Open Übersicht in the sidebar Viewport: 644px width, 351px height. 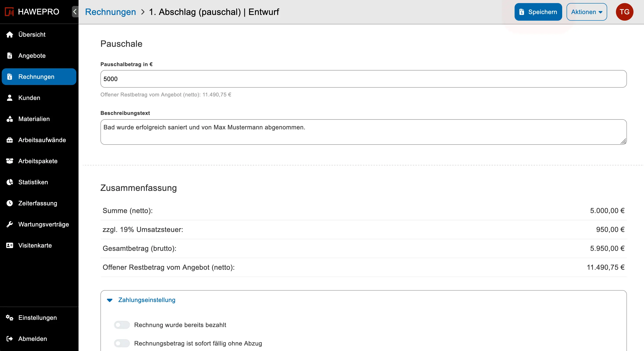coord(39,34)
